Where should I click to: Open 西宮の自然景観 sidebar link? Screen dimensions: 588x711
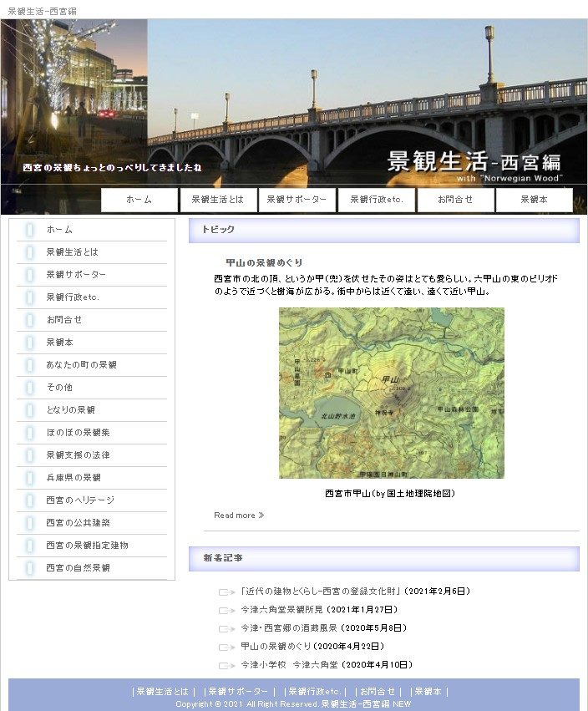78,568
